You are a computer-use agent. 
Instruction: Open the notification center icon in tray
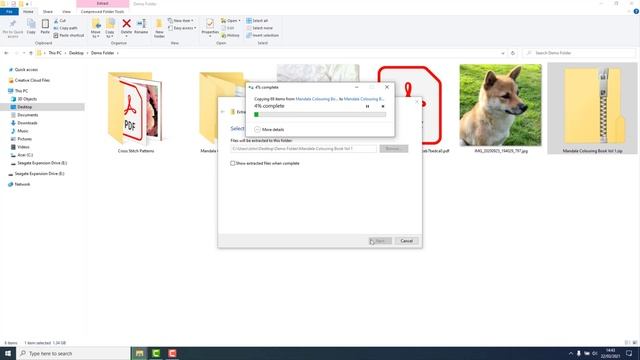[x=629, y=353]
